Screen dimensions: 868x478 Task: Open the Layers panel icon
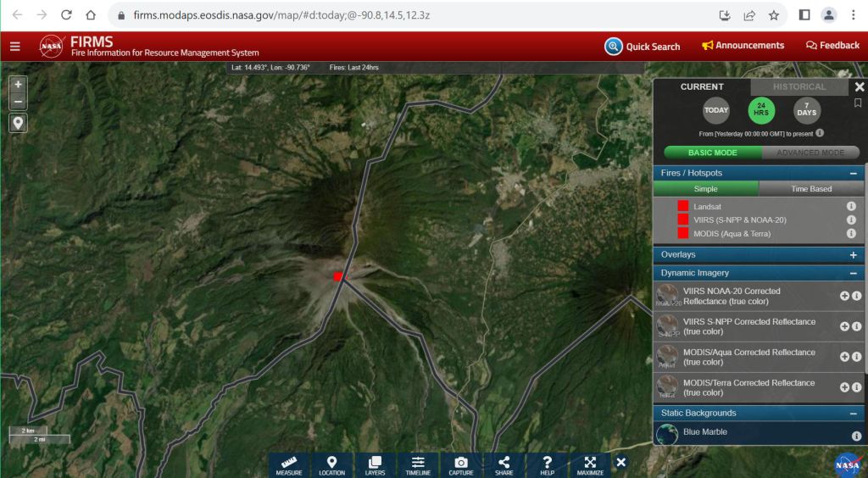(x=375, y=465)
